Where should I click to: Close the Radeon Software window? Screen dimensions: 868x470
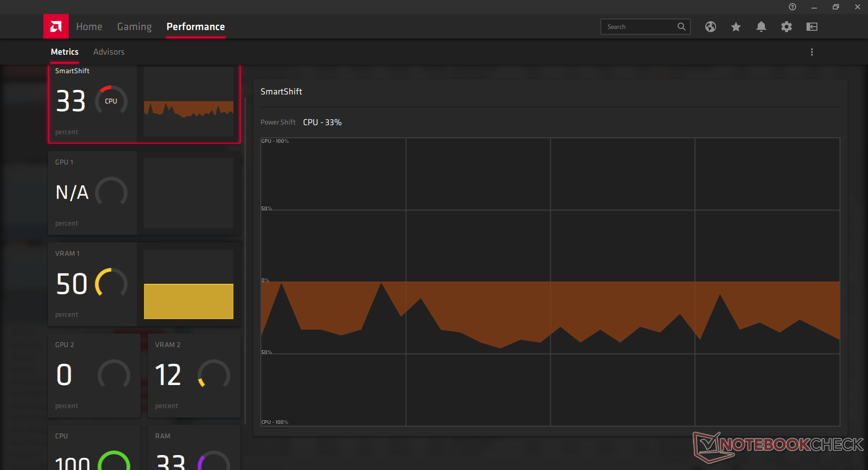858,7
